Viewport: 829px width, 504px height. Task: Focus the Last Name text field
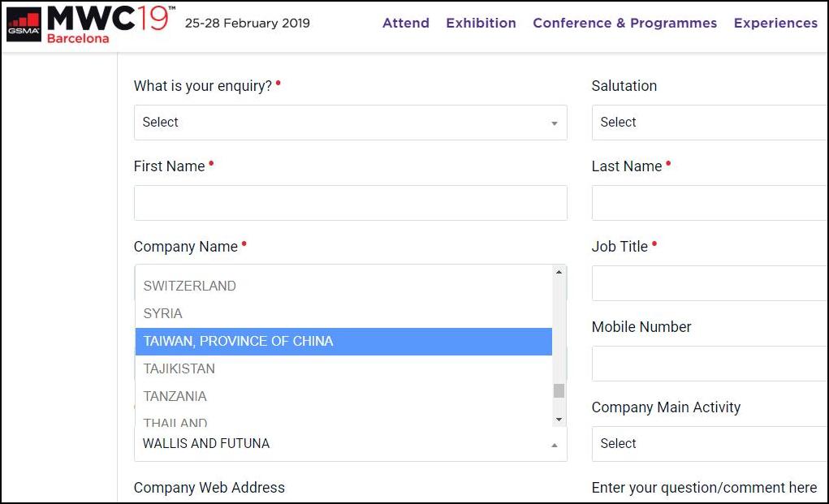710,203
